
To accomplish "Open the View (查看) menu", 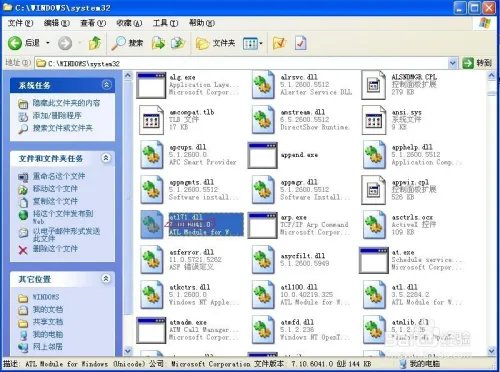I will 93,23.
